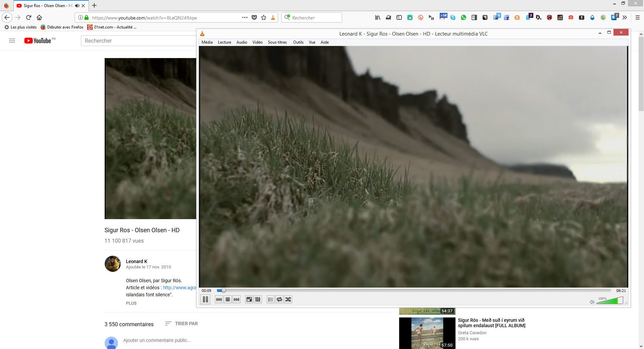Reload the current Firefox page
Viewport: 644px width, 349px height.
(x=29, y=17)
